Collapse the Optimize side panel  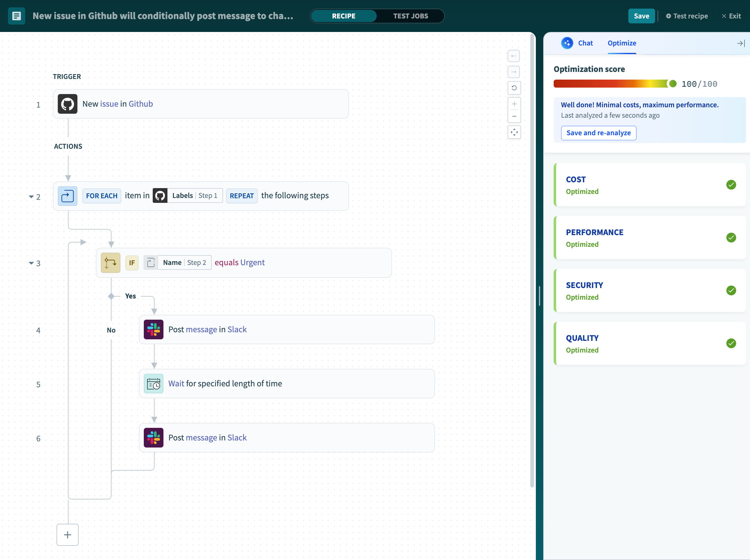pyautogui.click(x=740, y=43)
